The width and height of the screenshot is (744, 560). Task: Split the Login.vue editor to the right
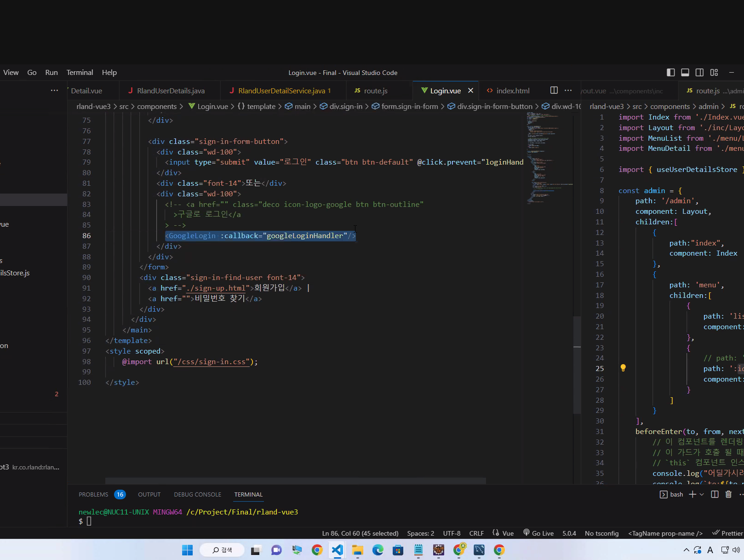coord(554,90)
